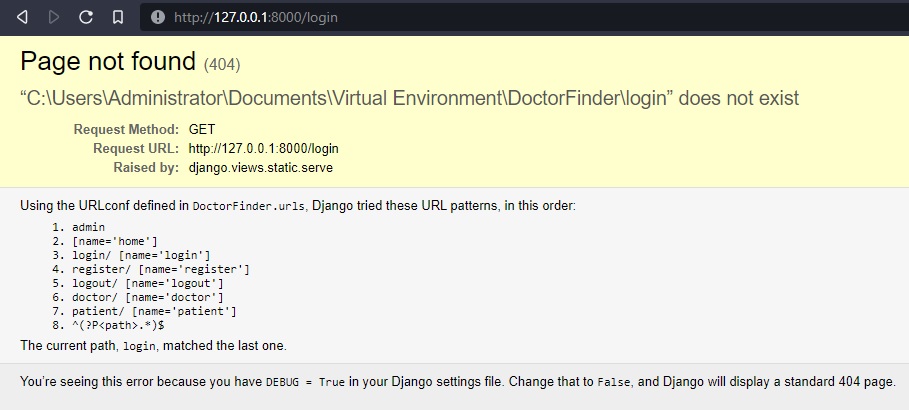Click the browser forward arrow icon
Image resolution: width=909 pixels, height=410 pixels.
[x=54, y=17]
